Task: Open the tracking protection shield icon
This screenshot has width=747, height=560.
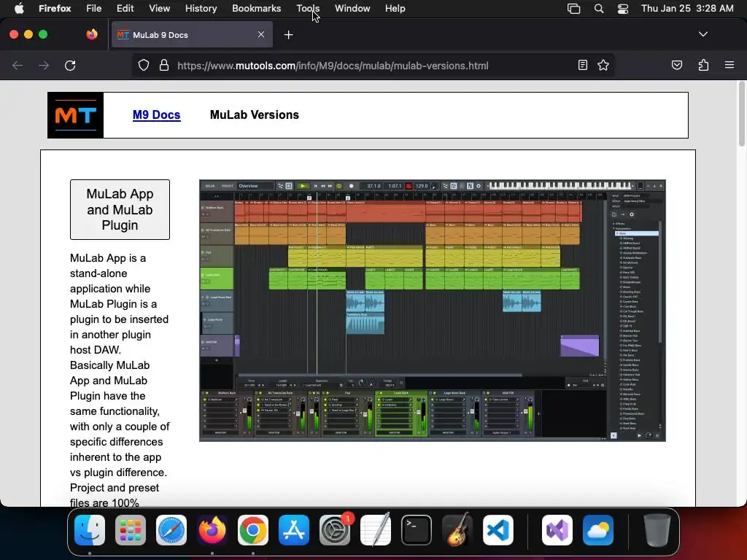Action: [144, 66]
